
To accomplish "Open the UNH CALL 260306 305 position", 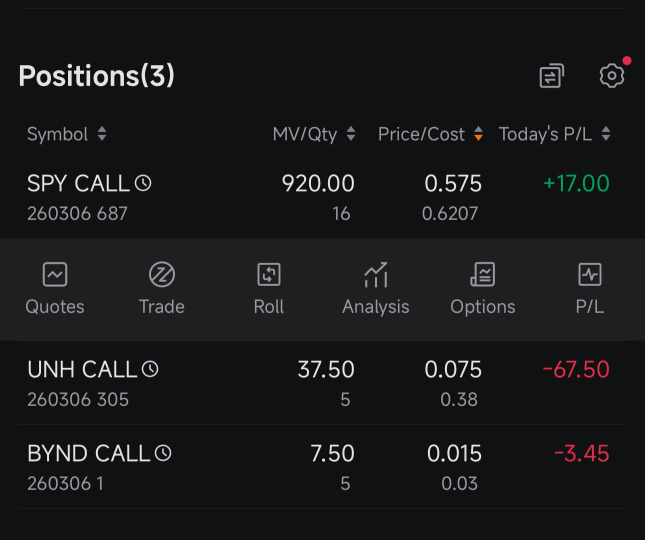I will point(322,383).
